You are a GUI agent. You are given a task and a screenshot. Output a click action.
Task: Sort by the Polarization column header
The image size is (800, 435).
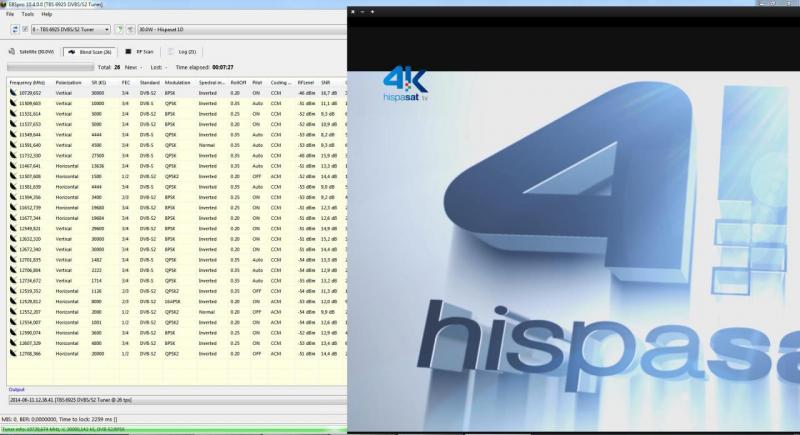click(x=69, y=82)
